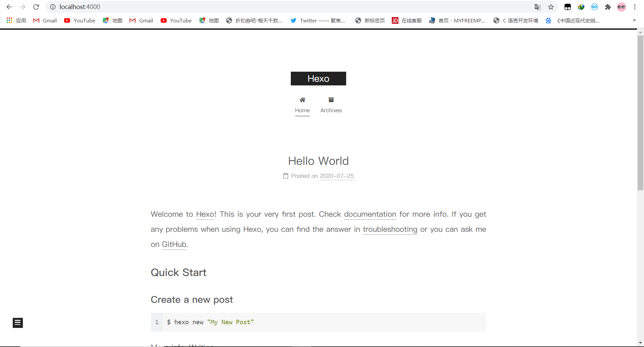Click the hexo new "My New Post" code line
Screen dimensions: 644x347
[210, 322]
